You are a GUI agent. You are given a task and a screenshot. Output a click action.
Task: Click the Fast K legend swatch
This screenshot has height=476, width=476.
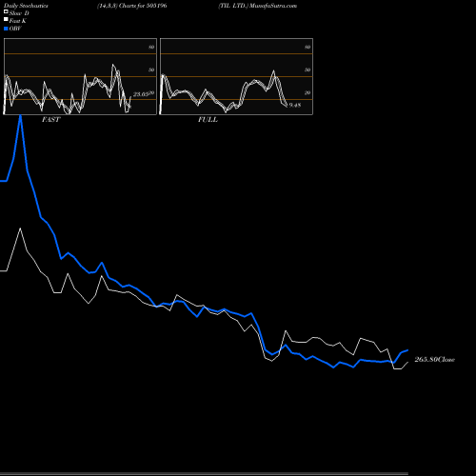6,20
